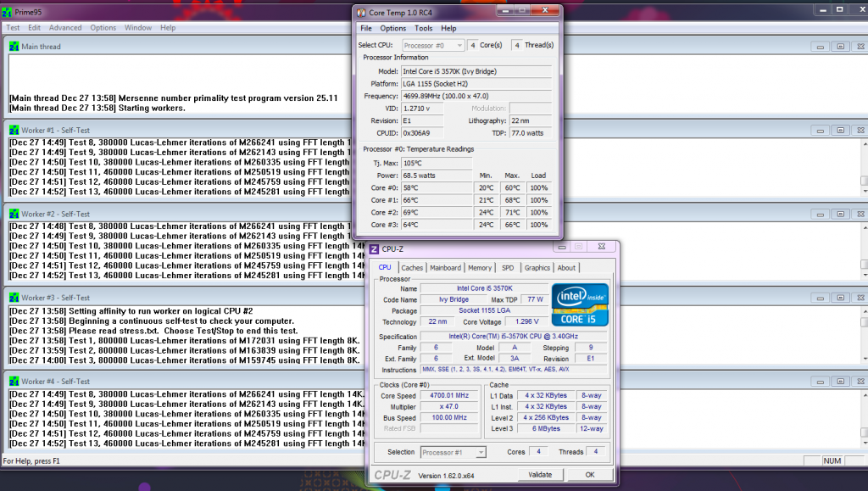The height and width of the screenshot is (491, 868).
Task: Open Prime95 Window menu
Action: [138, 28]
